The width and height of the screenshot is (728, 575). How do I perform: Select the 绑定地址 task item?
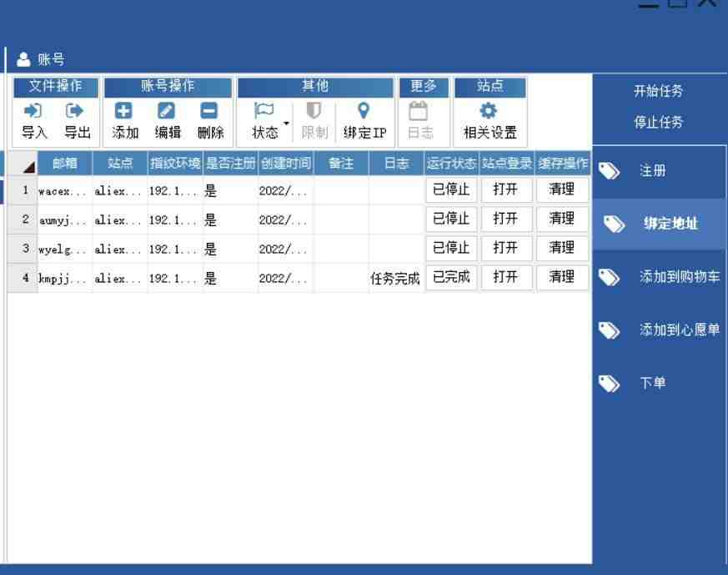(659, 224)
